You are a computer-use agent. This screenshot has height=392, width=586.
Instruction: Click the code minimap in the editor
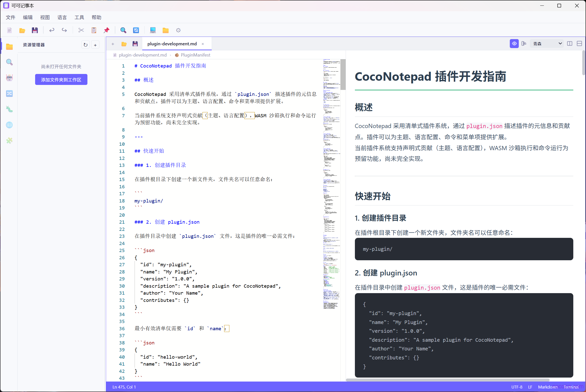[x=331, y=184]
